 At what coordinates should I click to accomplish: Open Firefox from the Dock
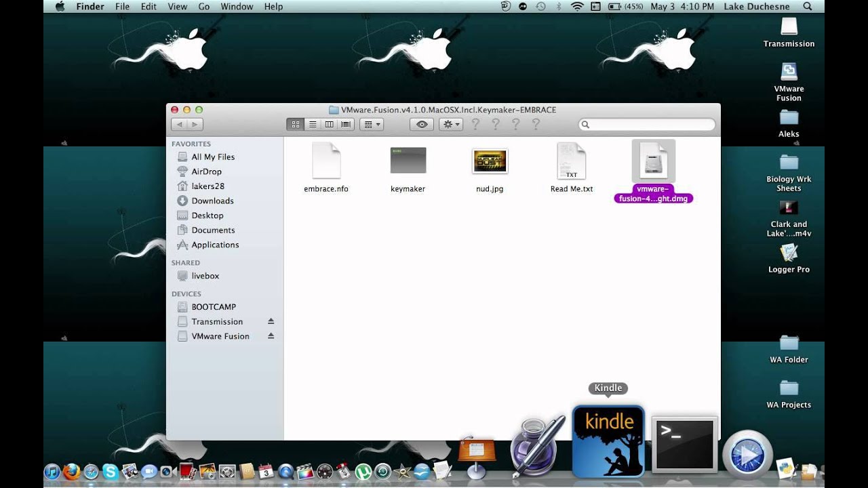[x=71, y=472]
